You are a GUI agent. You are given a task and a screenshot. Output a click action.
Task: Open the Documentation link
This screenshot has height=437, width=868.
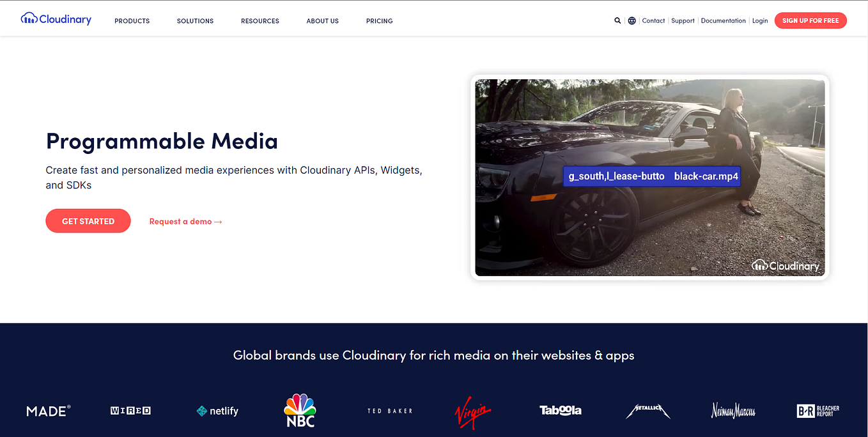click(724, 20)
